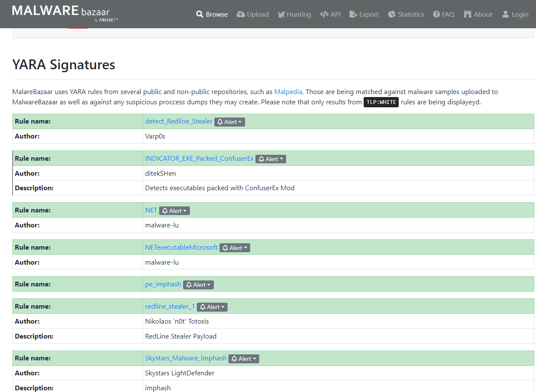Screen dimensions: 536x392
Task: Expand Alert dropdown for INDICATOR_EXE_Packed_ConfuserEx
Action: (271, 159)
